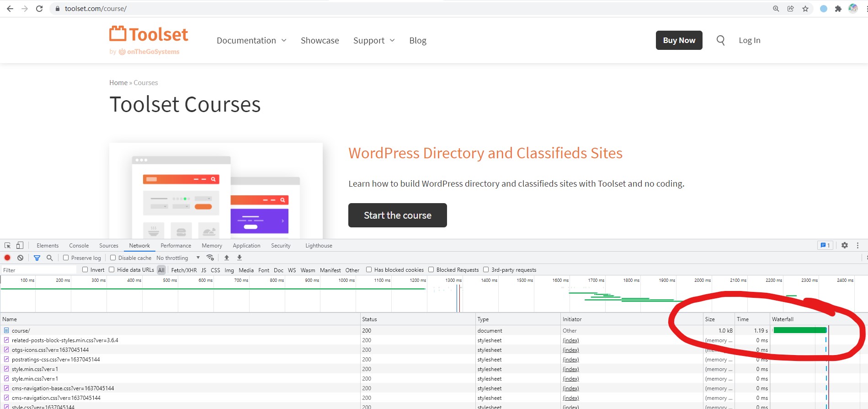
Task: Click the record network log button
Action: pyautogui.click(x=7, y=258)
